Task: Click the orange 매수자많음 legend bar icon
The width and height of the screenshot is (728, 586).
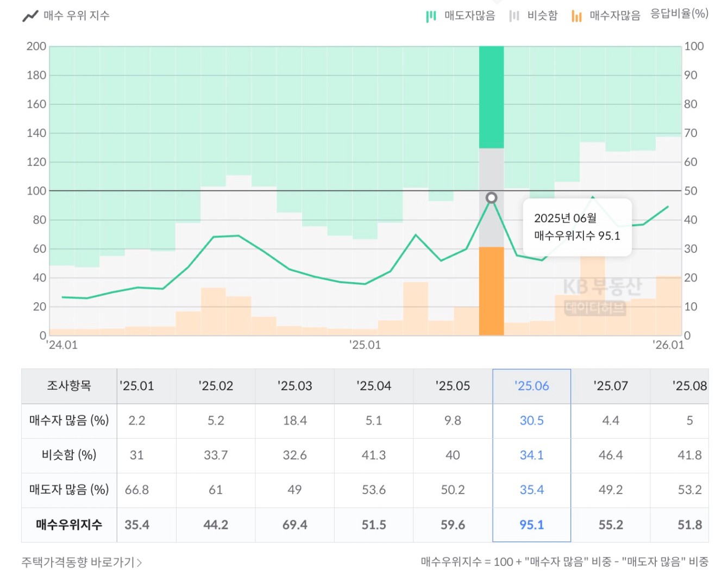Action: tap(576, 16)
